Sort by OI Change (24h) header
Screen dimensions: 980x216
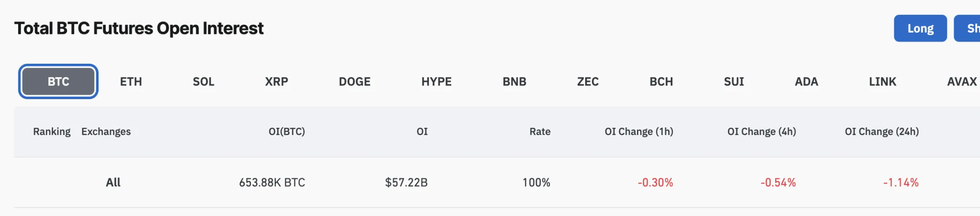[x=881, y=132]
